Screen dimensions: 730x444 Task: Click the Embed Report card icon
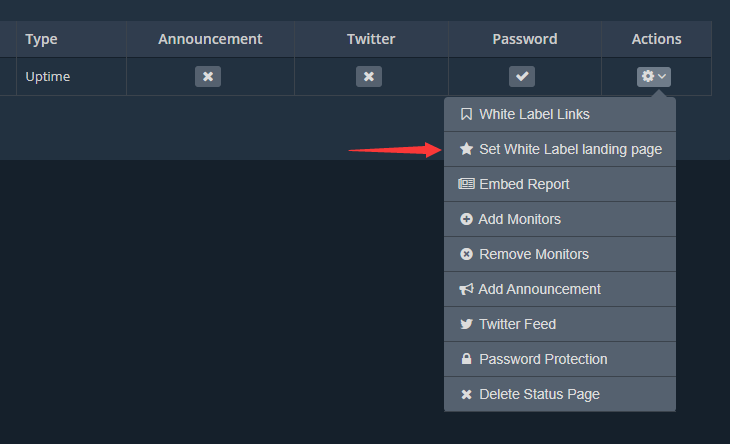pyautogui.click(x=466, y=184)
